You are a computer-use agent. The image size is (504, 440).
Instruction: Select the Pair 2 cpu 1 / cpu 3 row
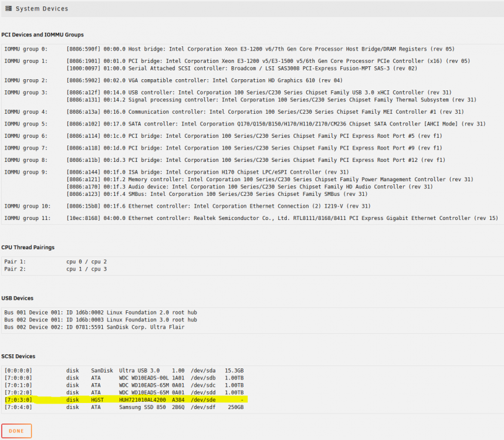click(55, 269)
